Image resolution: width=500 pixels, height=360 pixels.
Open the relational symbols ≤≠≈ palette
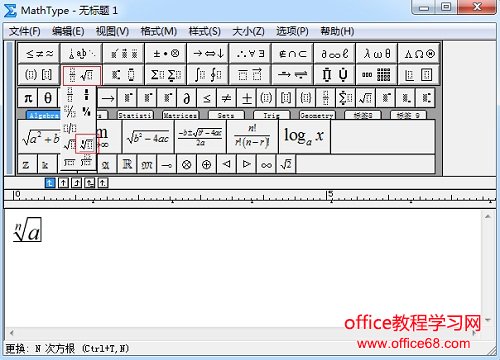pos(39,53)
